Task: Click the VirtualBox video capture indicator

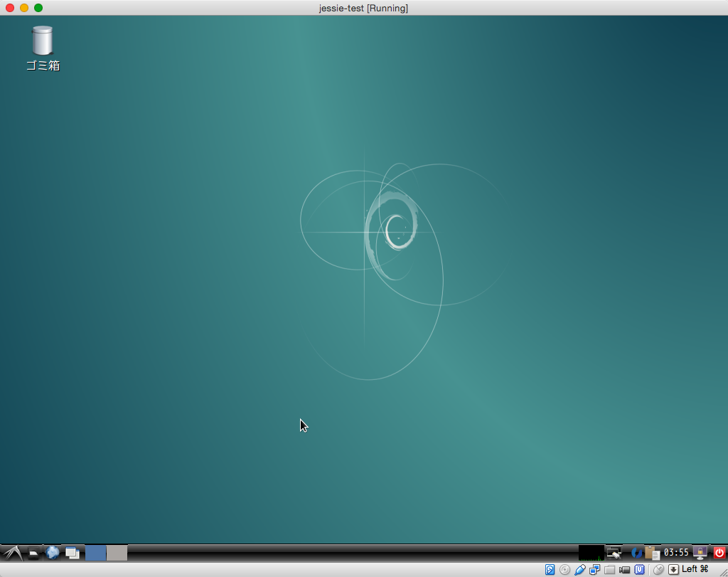Action: (x=624, y=570)
